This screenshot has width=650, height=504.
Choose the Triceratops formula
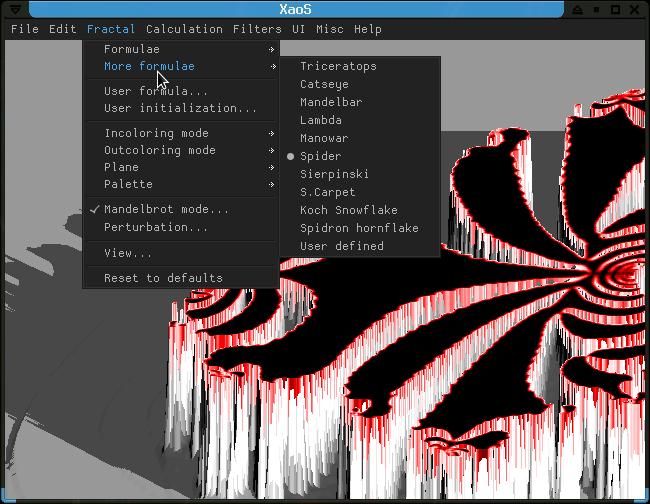pos(338,66)
